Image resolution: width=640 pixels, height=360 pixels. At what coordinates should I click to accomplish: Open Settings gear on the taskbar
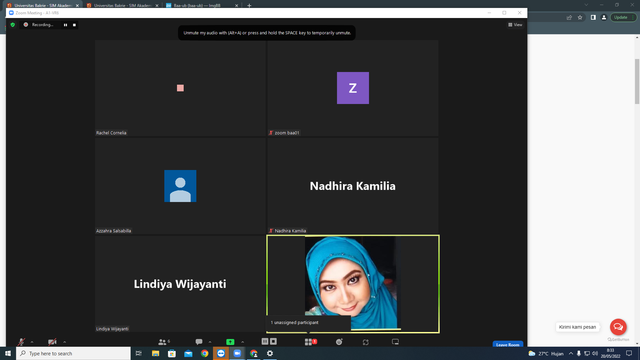tap(270, 353)
